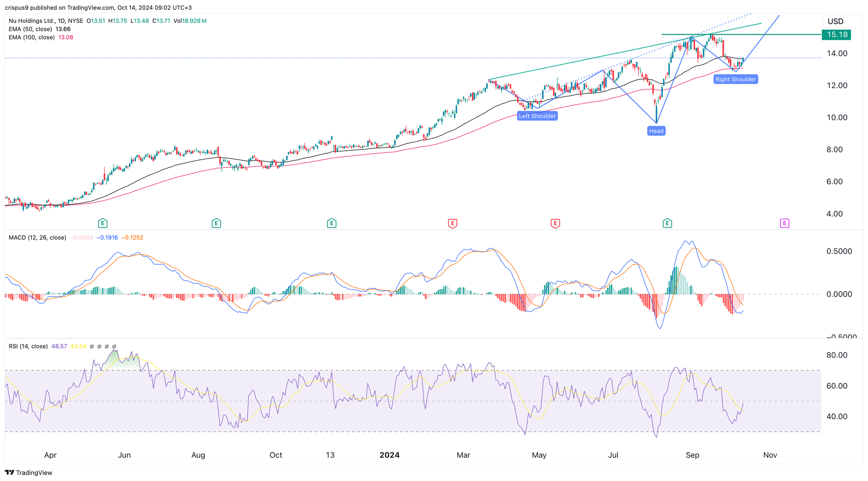Select the green earnings marker near August
This screenshot has width=868, height=481.
pyautogui.click(x=216, y=223)
